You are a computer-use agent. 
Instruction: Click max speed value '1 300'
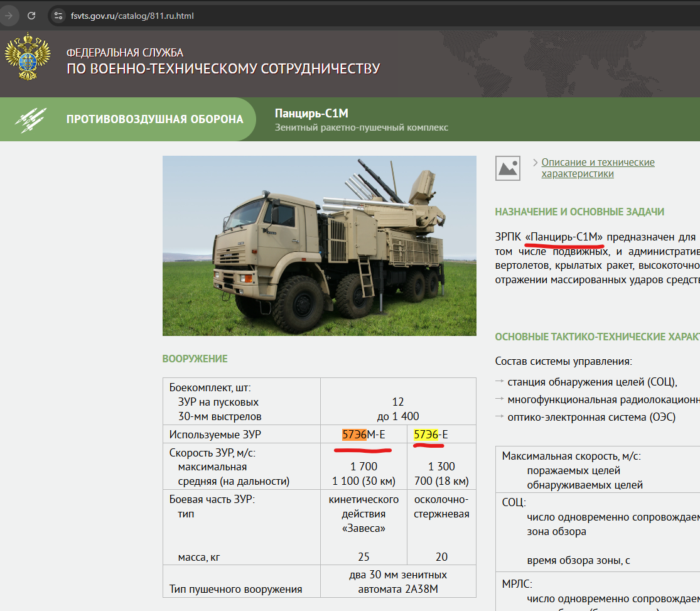click(x=441, y=467)
